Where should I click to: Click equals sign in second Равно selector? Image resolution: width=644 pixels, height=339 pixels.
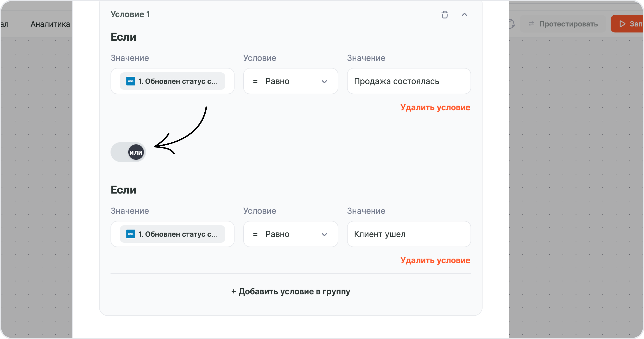click(255, 234)
